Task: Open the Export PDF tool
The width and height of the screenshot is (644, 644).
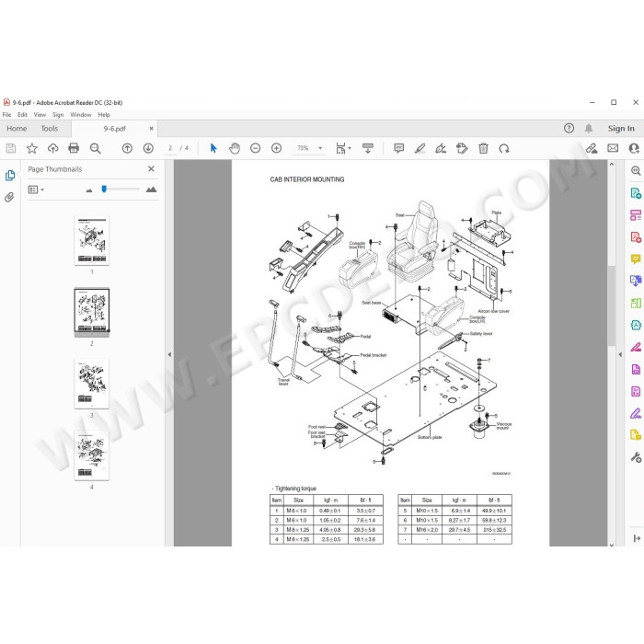Action: [x=636, y=192]
